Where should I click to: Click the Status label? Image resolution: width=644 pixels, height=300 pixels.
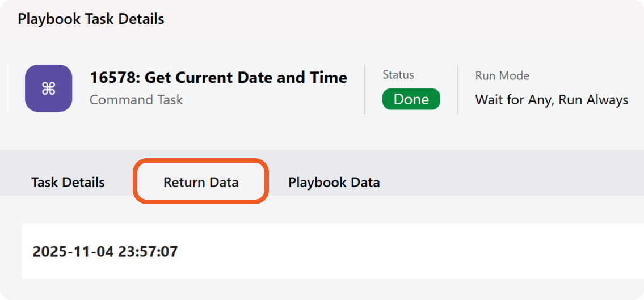tap(398, 75)
